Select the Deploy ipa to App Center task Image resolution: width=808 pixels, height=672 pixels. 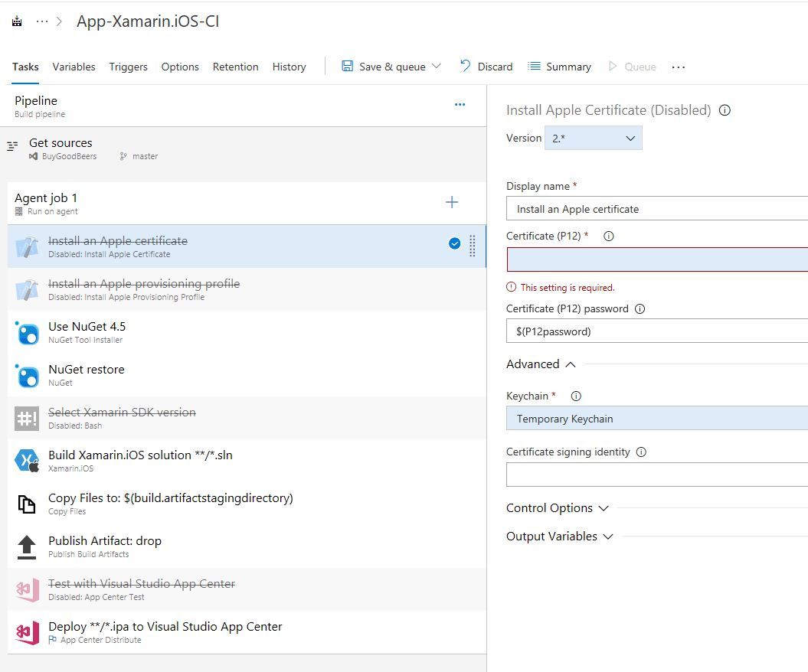[247, 632]
